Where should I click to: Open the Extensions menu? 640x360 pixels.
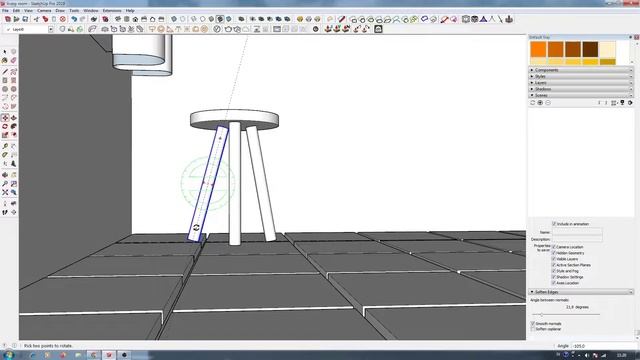pyautogui.click(x=112, y=11)
